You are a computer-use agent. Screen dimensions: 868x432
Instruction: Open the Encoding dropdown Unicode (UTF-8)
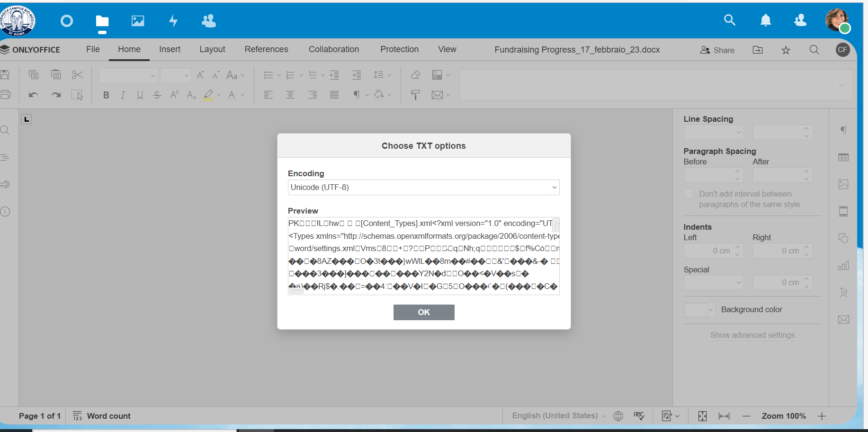click(x=424, y=187)
